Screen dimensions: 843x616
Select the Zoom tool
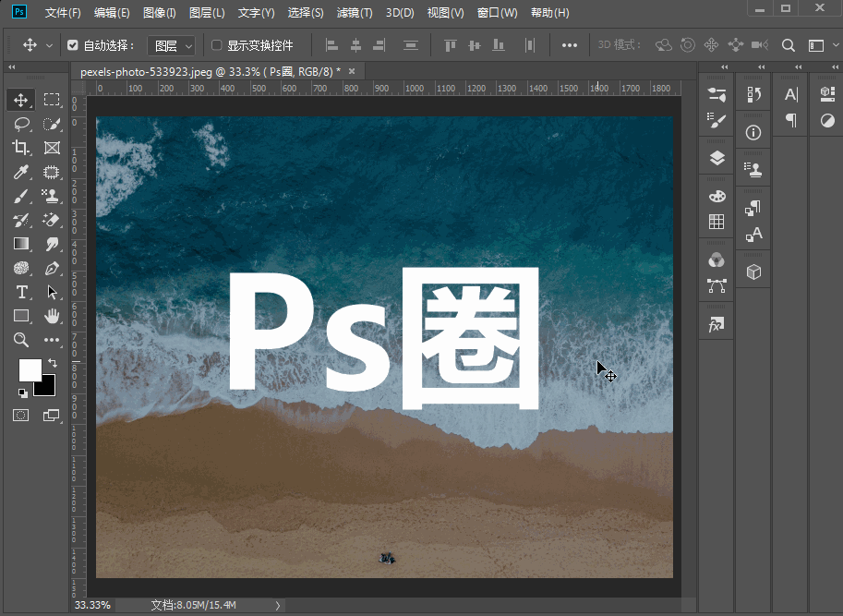(21, 339)
